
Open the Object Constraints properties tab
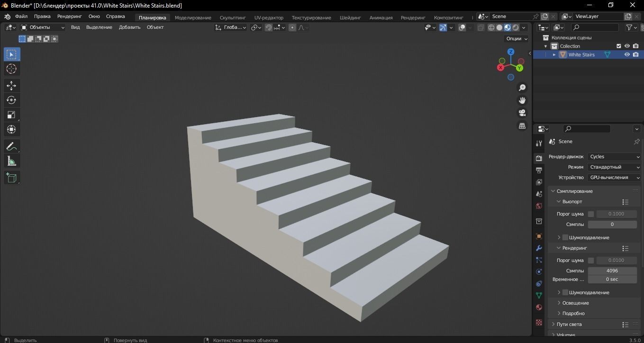[539, 284]
